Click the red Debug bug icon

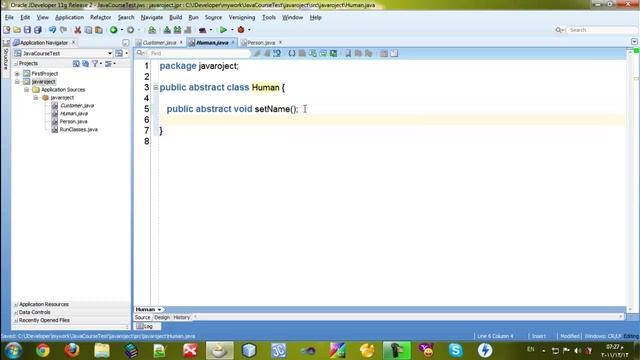[x=241, y=30]
